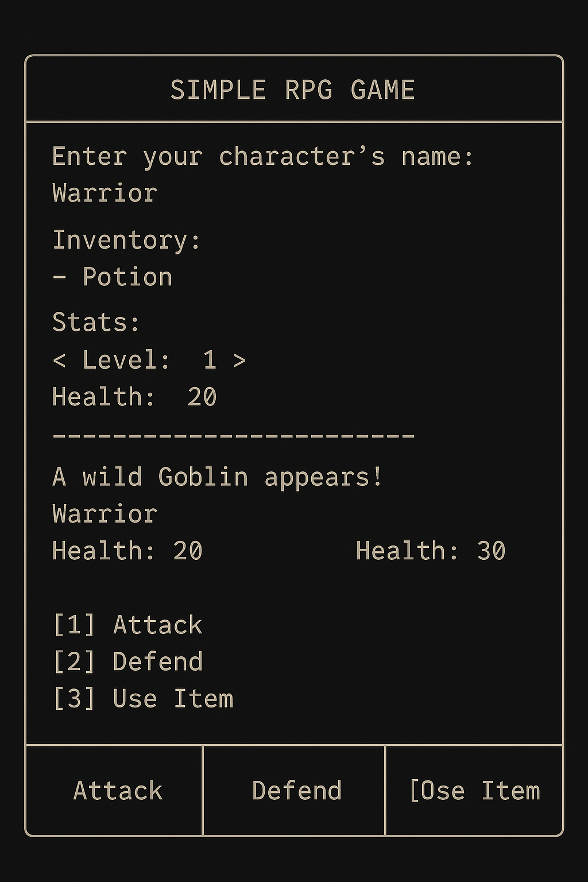Click the 'A wild Goblin appears!' message

tap(218, 476)
